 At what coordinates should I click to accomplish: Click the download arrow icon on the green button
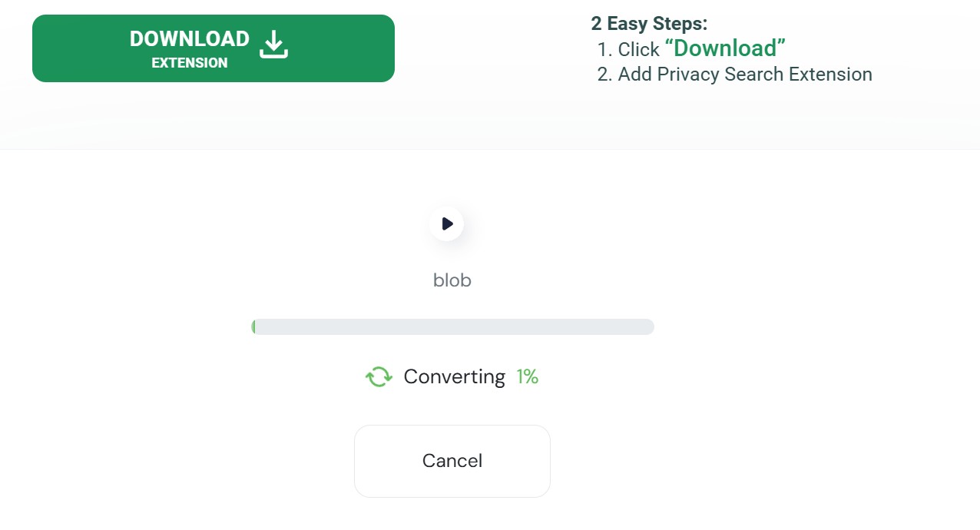pyautogui.click(x=273, y=45)
